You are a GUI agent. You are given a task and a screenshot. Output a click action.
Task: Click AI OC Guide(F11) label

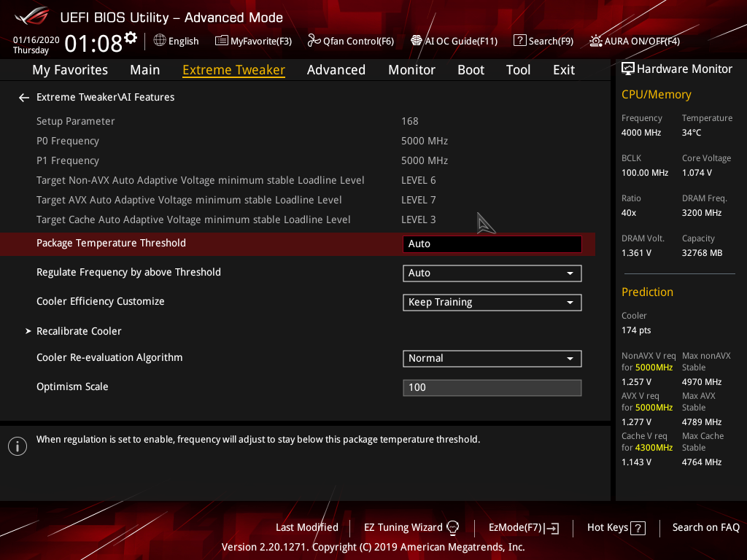[461, 42]
